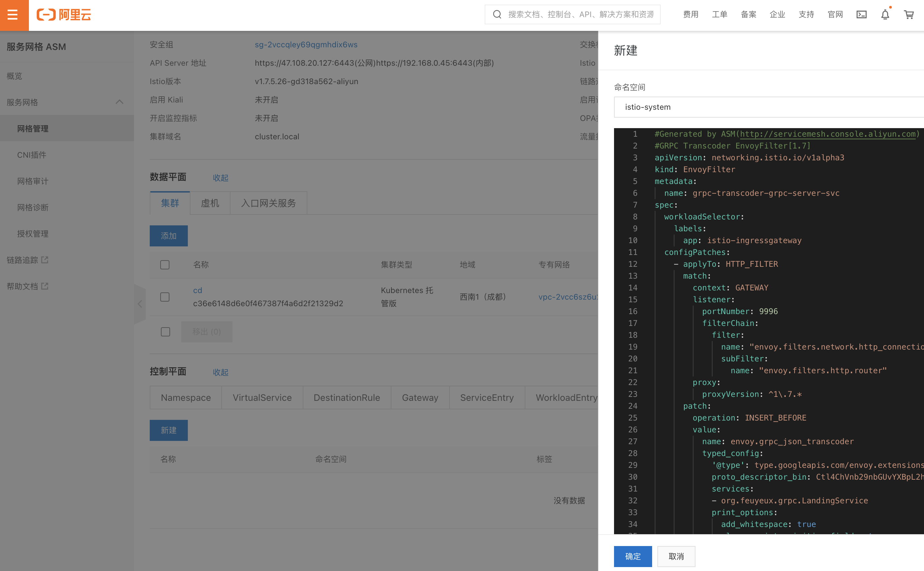Open 备案 in top navigation
The width and height of the screenshot is (924, 571).
coord(748,14)
